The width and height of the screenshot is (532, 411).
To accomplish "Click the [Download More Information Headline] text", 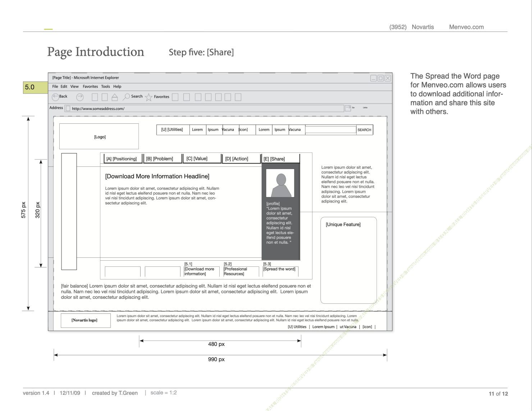I will pos(157,176).
